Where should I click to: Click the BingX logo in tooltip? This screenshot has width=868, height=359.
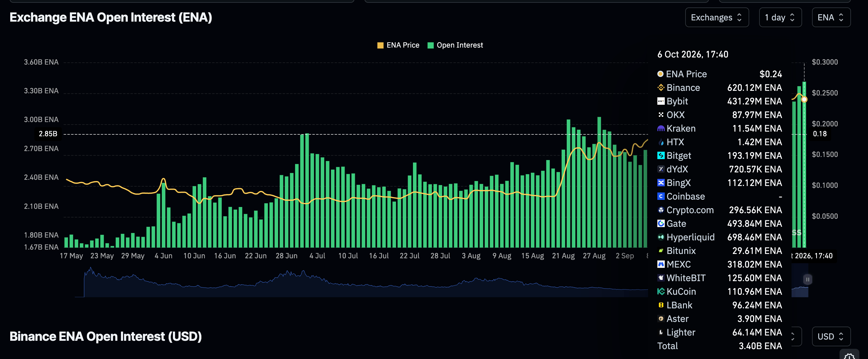661,183
